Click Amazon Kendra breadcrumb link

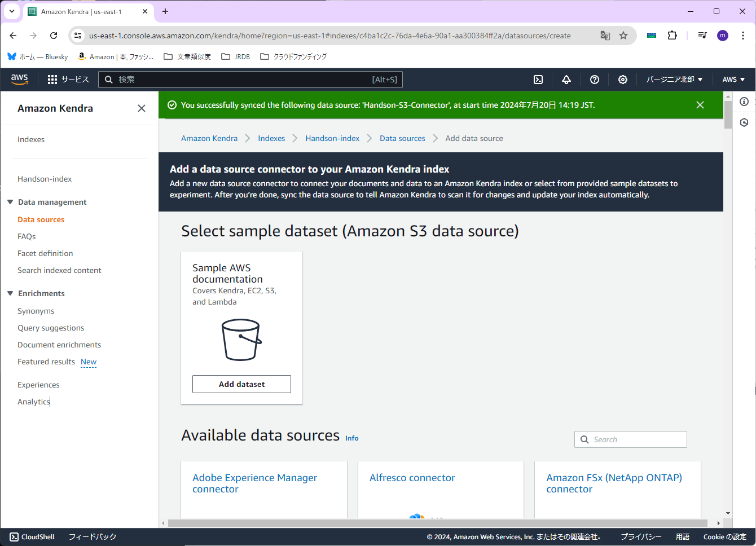(209, 138)
